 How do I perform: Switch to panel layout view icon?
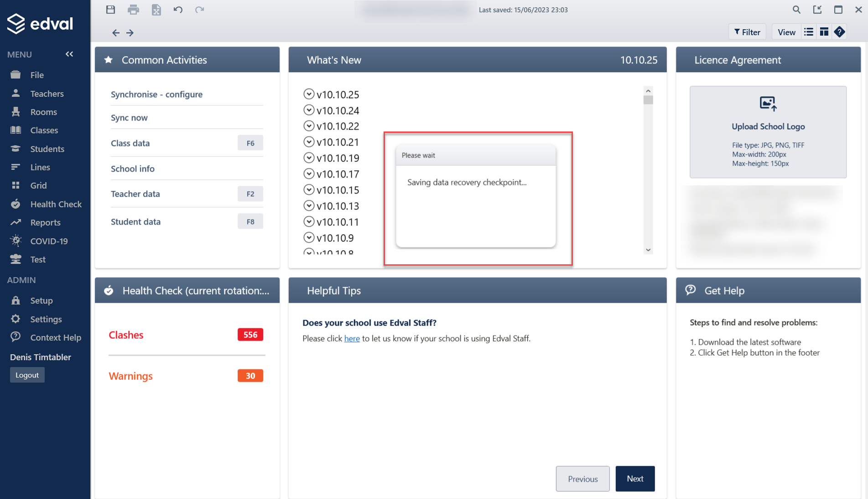(824, 32)
